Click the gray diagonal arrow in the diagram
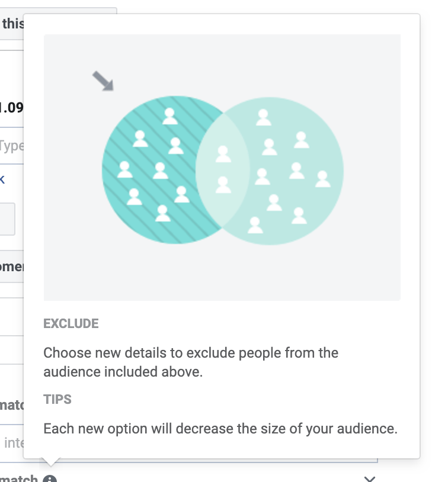448x482 pixels. coord(103,81)
